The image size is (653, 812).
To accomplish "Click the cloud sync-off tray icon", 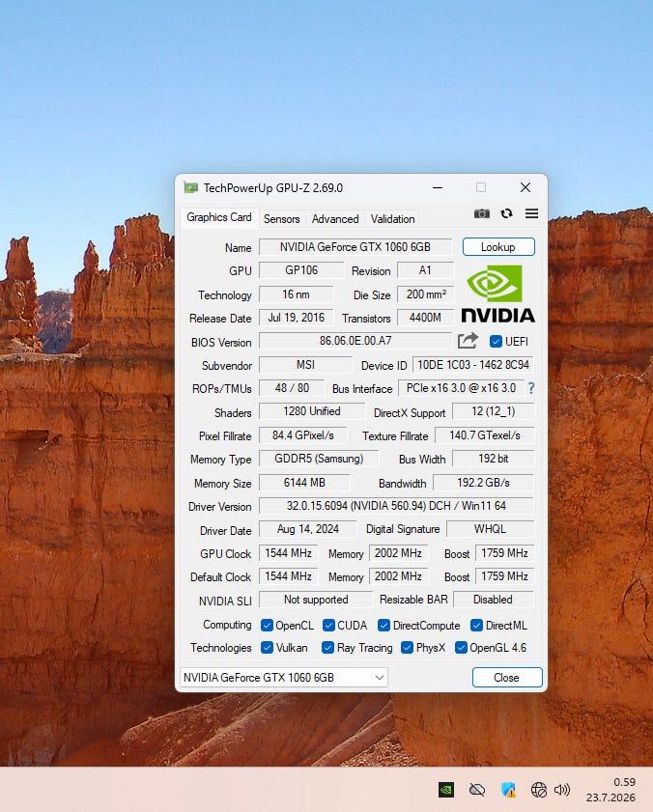I will pos(477,790).
